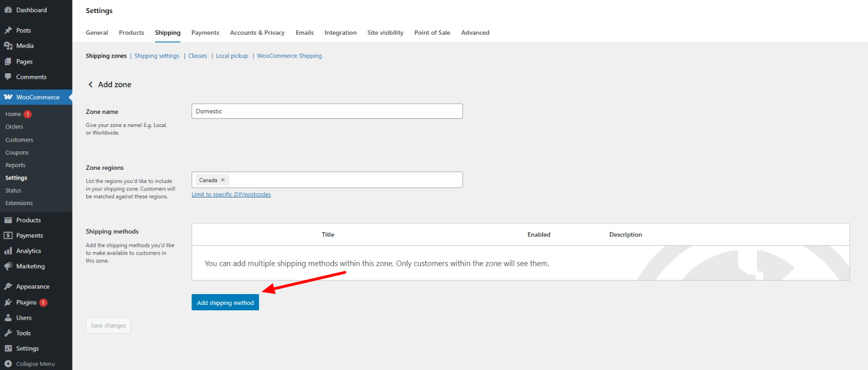
Task: Open the General settings tab
Action: coord(97,33)
